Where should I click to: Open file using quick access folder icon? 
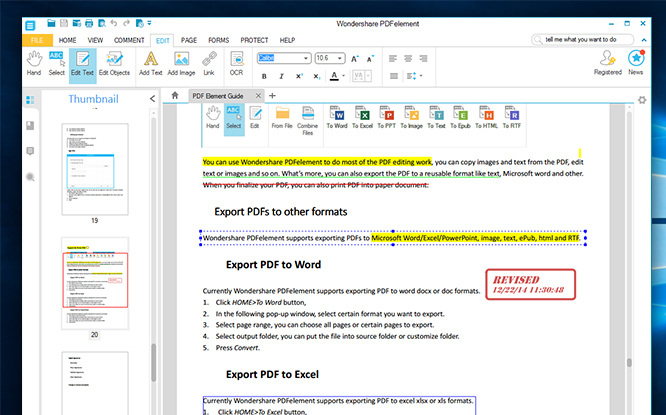tap(51, 23)
